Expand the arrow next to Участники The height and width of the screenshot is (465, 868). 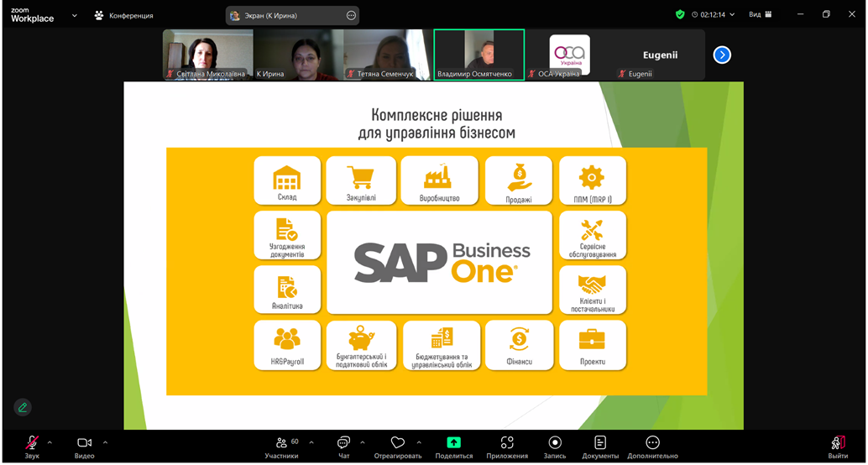coord(311,442)
